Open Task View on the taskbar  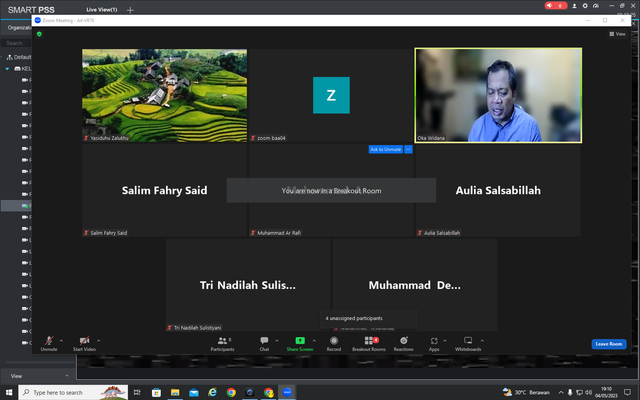(x=137, y=392)
